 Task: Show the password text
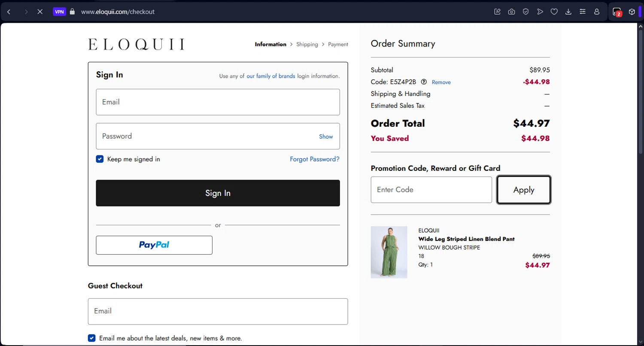[x=326, y=137]
